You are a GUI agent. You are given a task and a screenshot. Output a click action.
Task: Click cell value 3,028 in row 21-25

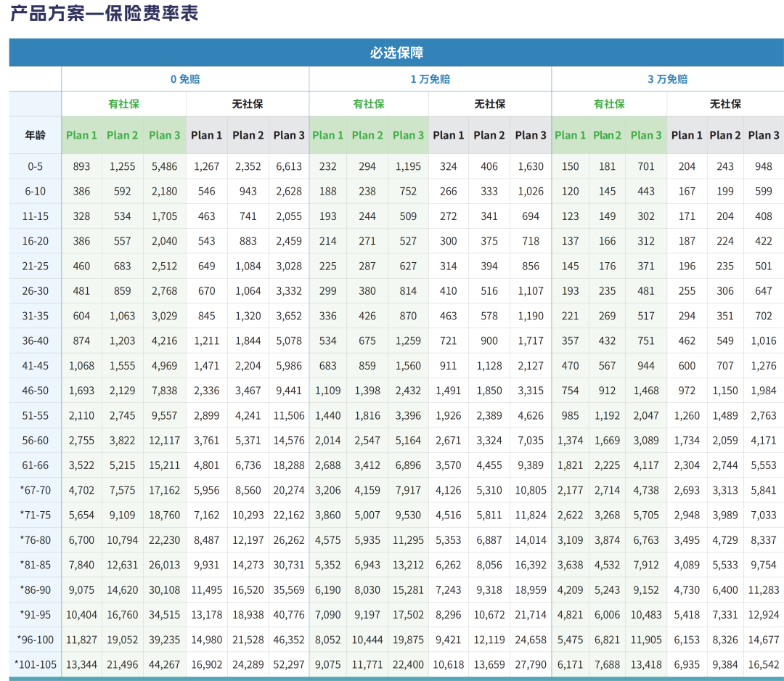[x=289, y=266]
